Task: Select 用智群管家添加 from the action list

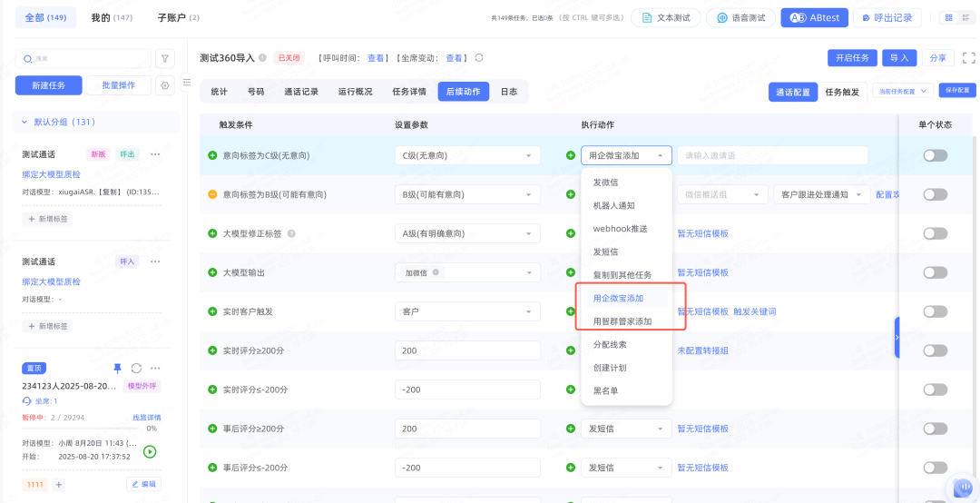Action: click(622, 321)
